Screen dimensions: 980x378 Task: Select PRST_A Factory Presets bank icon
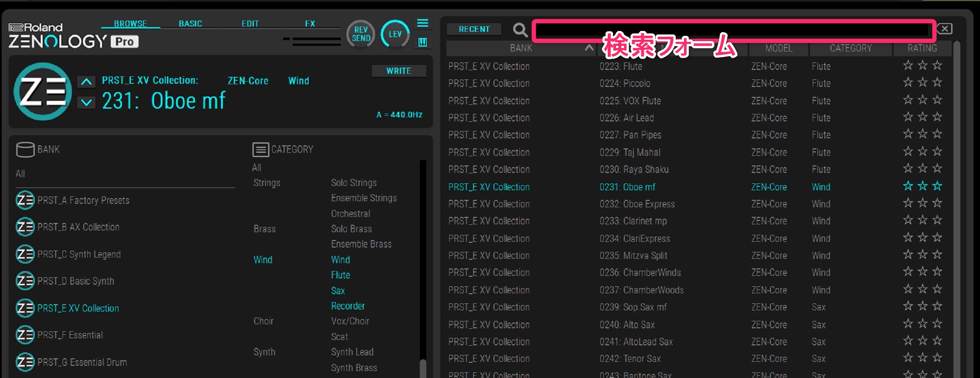[x=25, y=200]
